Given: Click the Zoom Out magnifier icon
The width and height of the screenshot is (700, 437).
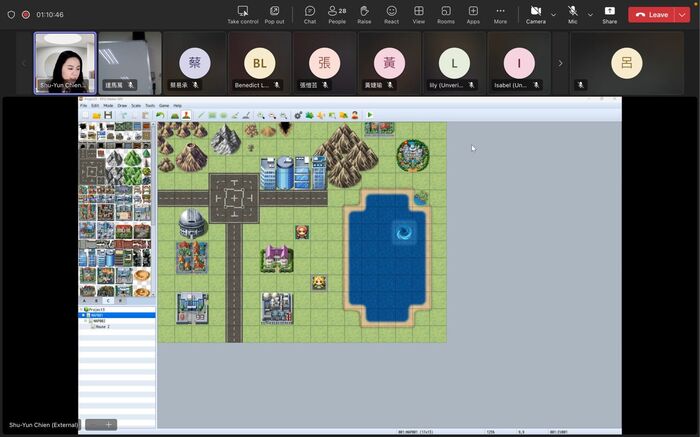Looking at the screenshot, I should coord(272,115).
